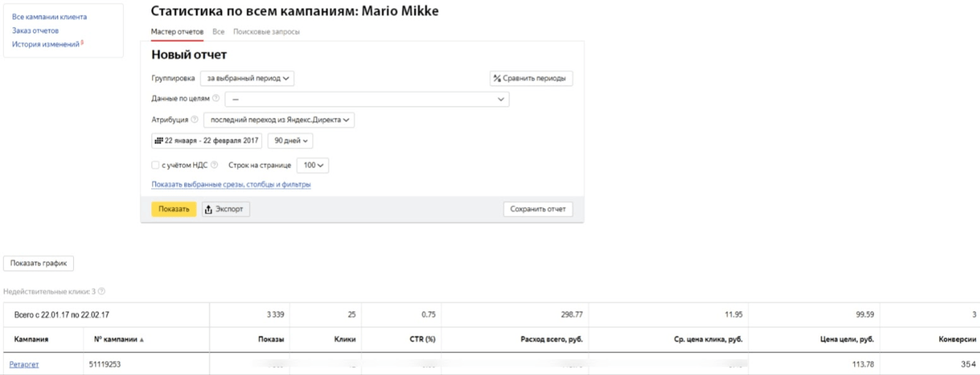Switch to the Все tab
980x375 pixels.
point(218,32)
